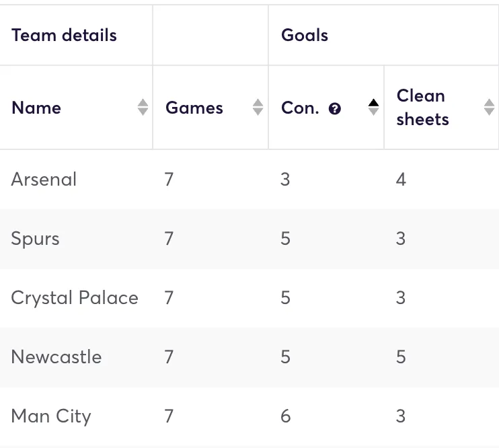The height and width of the screenshot is (448, 499).
Task: Open the Spurs team row
Action: tap(36, 239)
